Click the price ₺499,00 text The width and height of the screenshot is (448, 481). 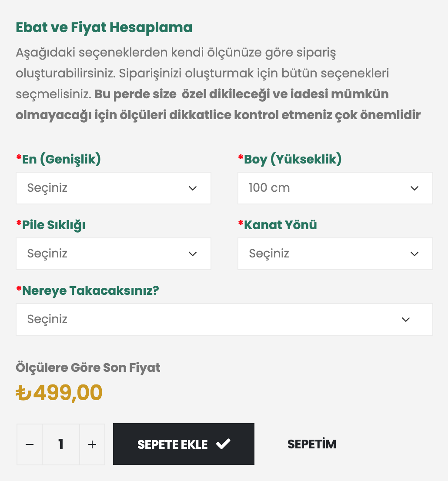pos(59,392)
